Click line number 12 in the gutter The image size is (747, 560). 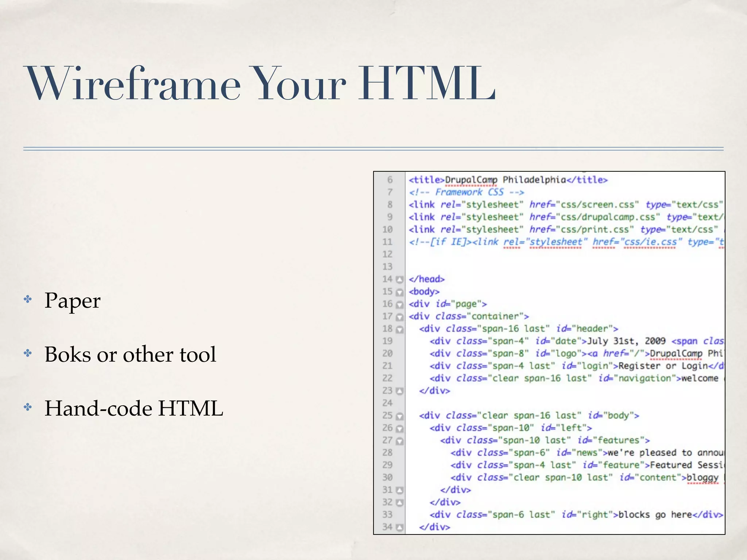[387, 254]
